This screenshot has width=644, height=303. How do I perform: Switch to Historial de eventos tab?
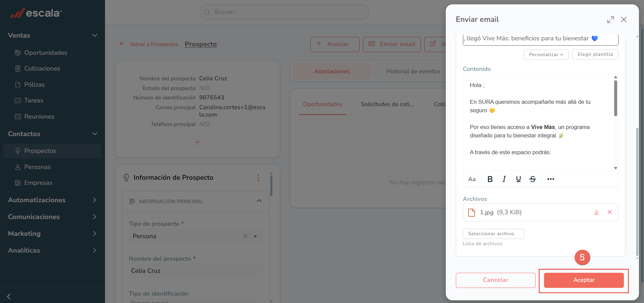[413, 71]
